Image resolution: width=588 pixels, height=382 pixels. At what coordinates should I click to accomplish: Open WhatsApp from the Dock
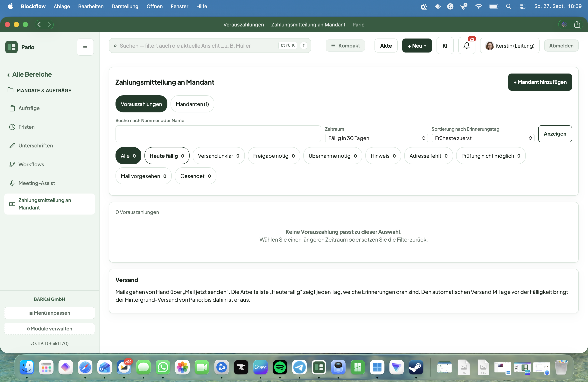163,367
